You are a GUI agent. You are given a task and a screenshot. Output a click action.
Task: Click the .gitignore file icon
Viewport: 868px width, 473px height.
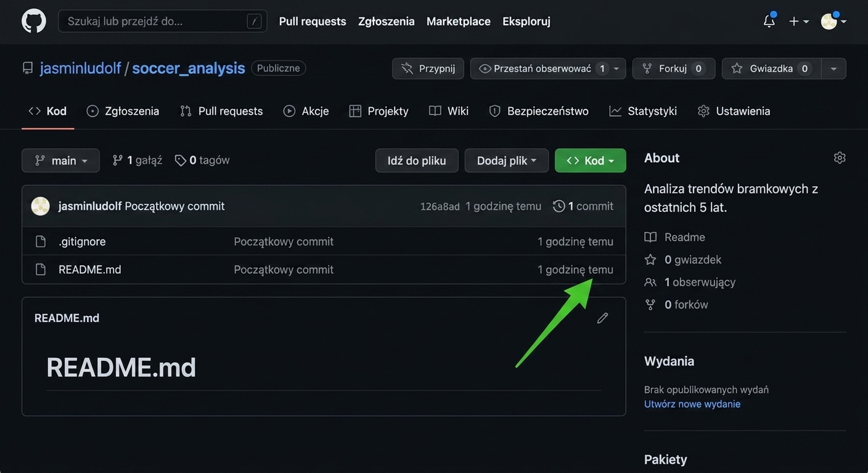pos(41,241)
